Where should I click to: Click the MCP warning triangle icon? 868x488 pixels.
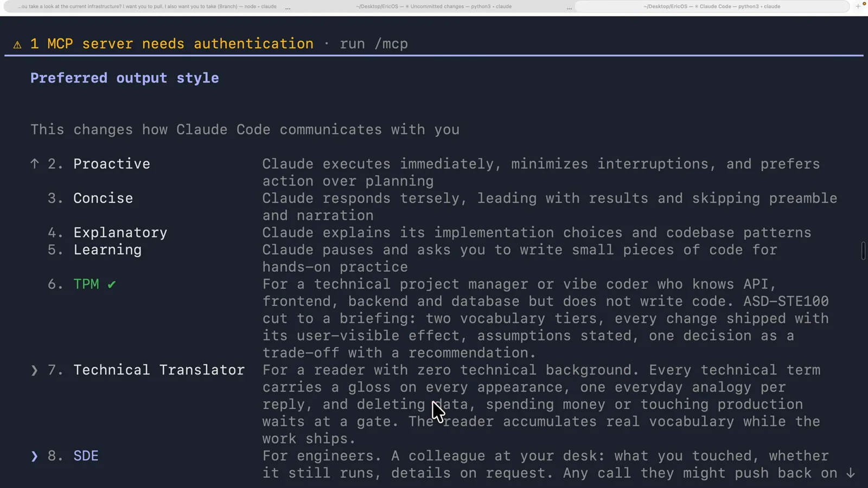(x=17, y=44)
